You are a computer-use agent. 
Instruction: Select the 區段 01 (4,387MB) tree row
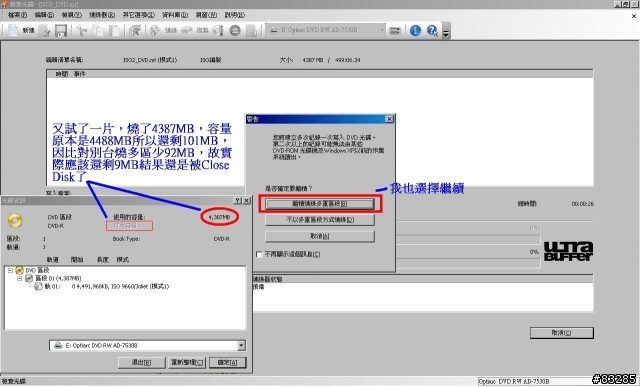pos(53,278)
